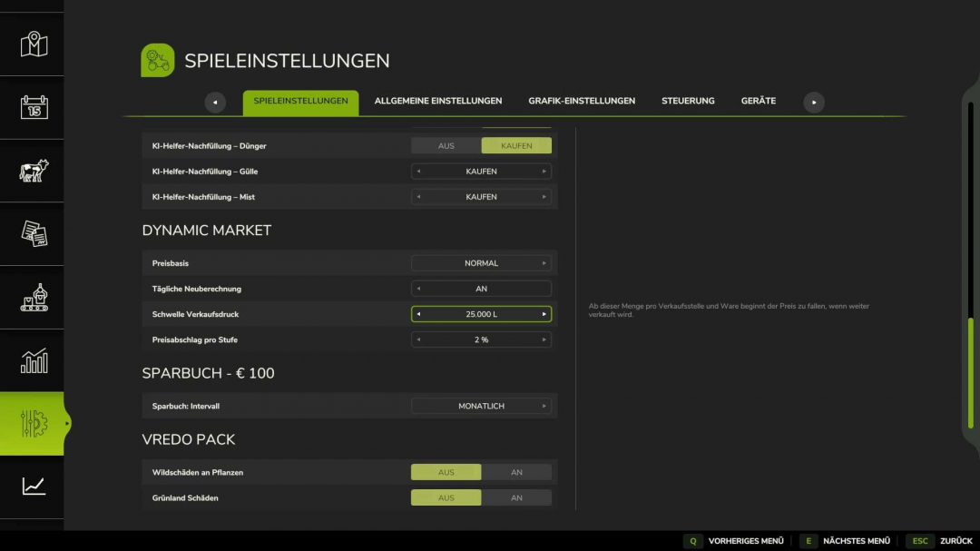Click the Preisbasis NORMAL value field

pos(481,263)
